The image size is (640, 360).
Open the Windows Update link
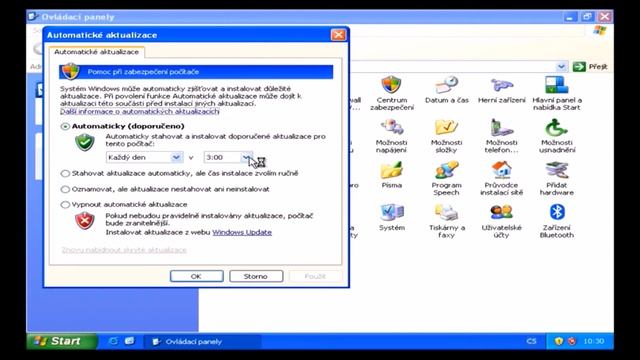(x=242, y=232)
